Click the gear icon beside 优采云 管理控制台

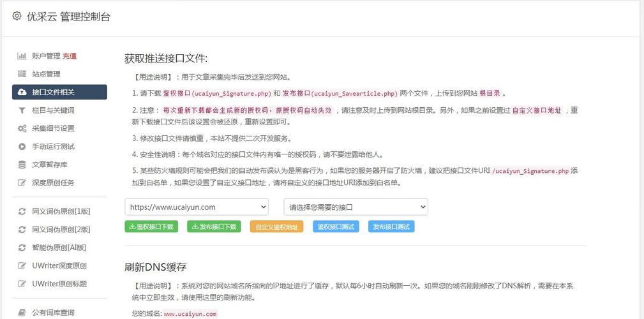click(17, 17)
